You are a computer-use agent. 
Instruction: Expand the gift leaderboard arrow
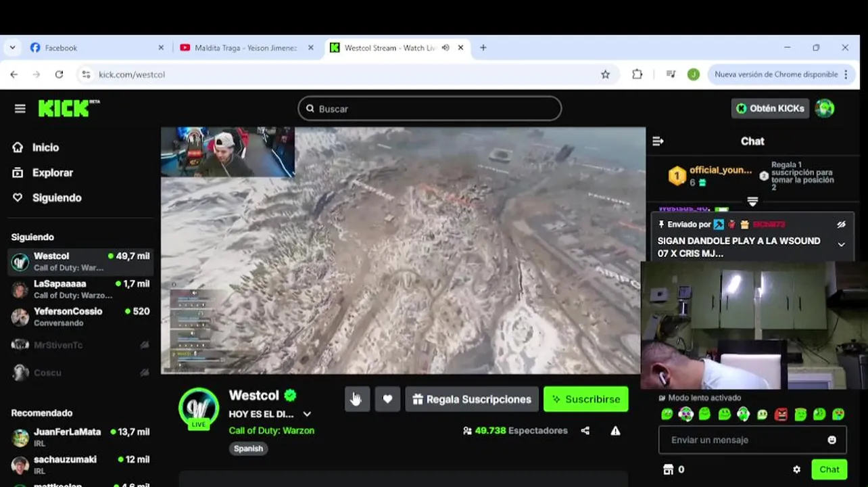(x=752, y=202)
